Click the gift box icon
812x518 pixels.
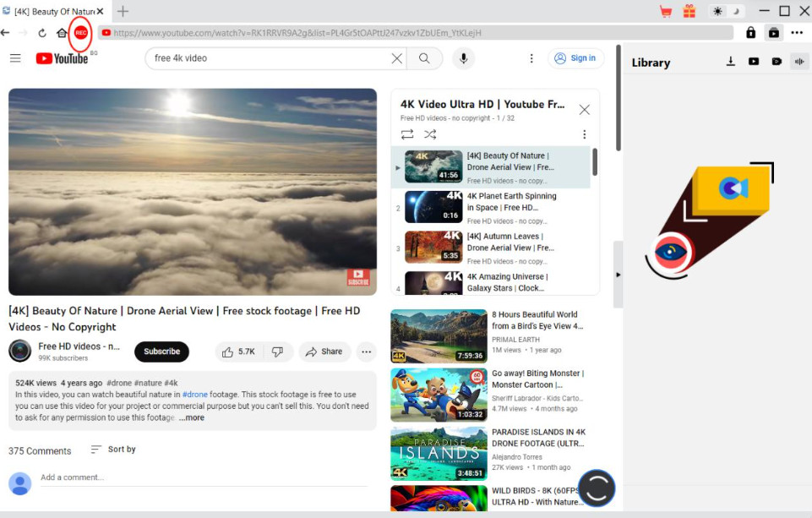[x=689, y=11]
